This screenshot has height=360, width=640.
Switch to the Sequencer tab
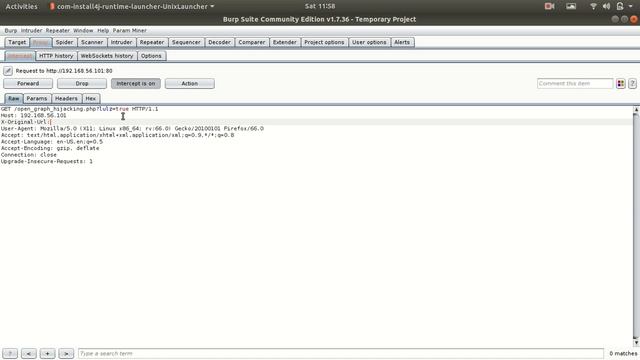[x=186, y=42]
